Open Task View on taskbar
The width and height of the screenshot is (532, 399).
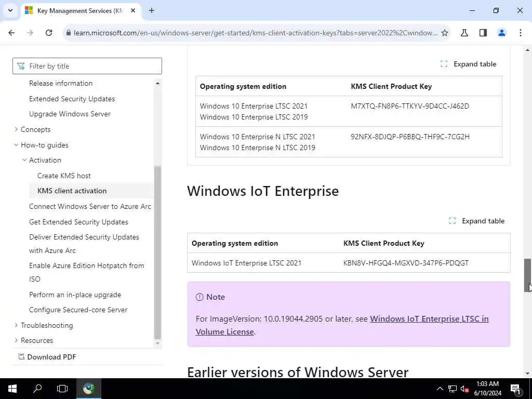[x=62, y=389]
